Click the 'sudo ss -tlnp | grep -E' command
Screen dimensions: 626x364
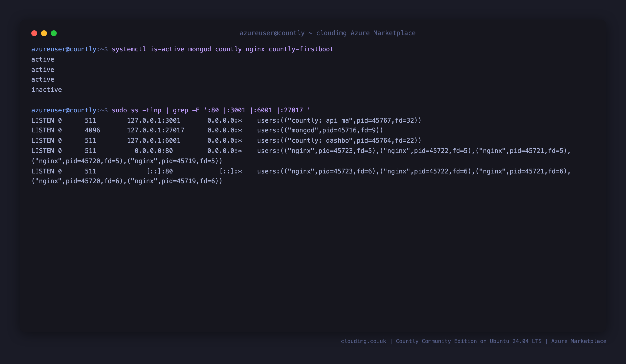coord(211,110)
